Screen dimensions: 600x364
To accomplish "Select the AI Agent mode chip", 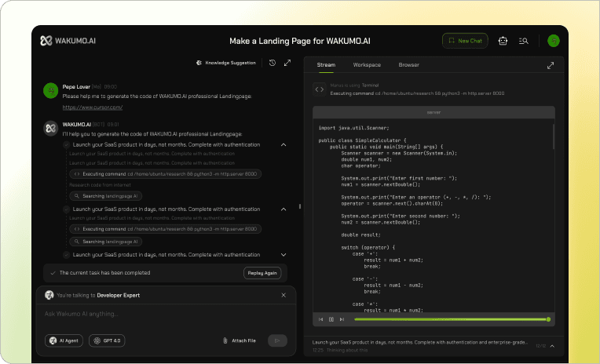I will point(64,340).
